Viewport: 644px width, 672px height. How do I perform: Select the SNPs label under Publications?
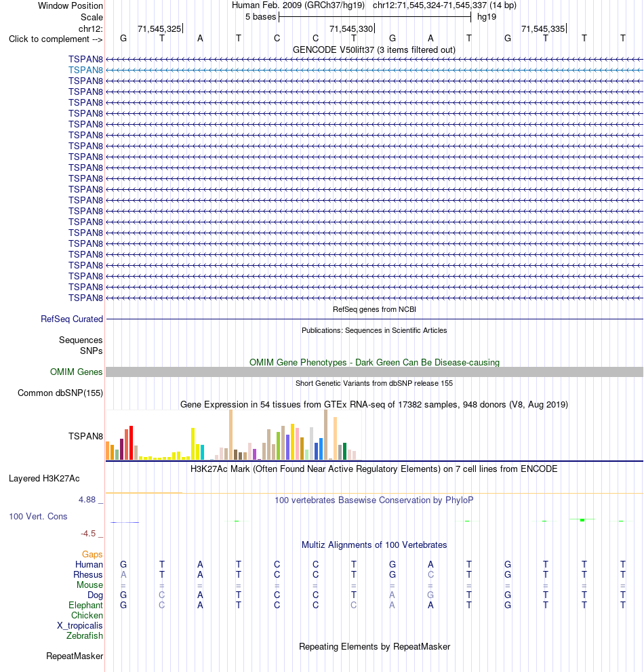pyautogui.click(x=92, y=351)
